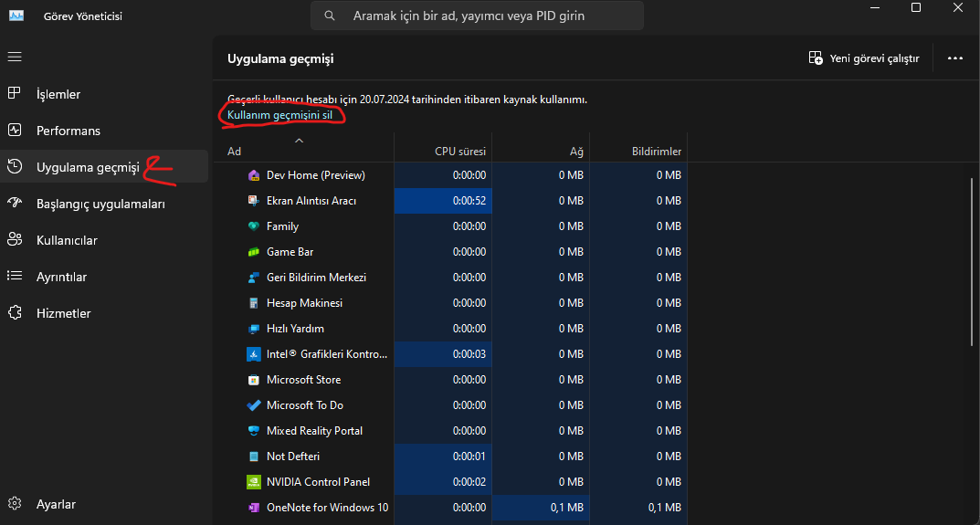The width and height of the screenshot is (980, 525).
Task: Click the Ekran Alıntısı Aracı app icon
Action: pos(253,201)
